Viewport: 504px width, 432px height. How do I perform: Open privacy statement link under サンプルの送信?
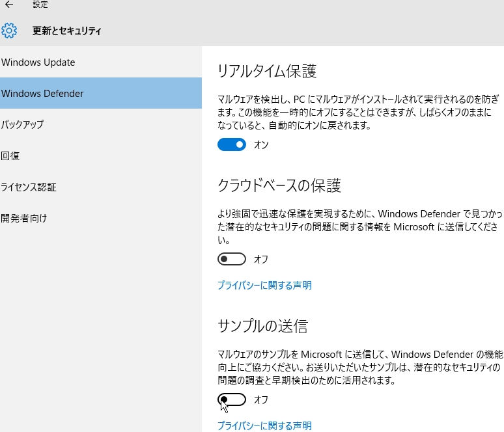coord(264,425)
